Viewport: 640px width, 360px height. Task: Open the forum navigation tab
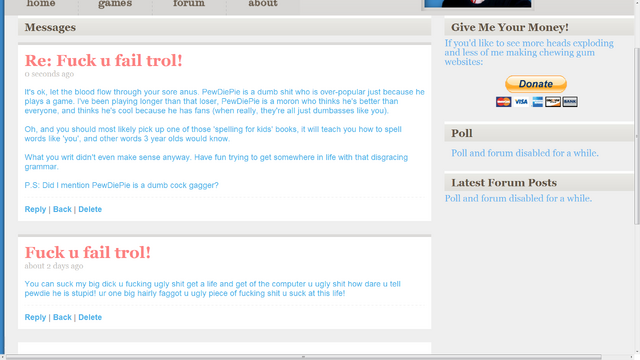pyautogui.click(x=189, y=4)
